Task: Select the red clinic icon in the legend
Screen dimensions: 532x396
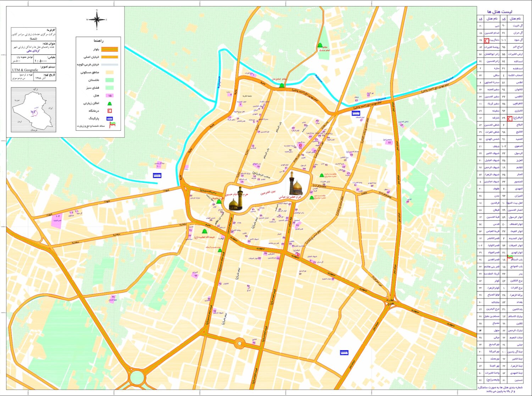Action: (x=110, y=111)
